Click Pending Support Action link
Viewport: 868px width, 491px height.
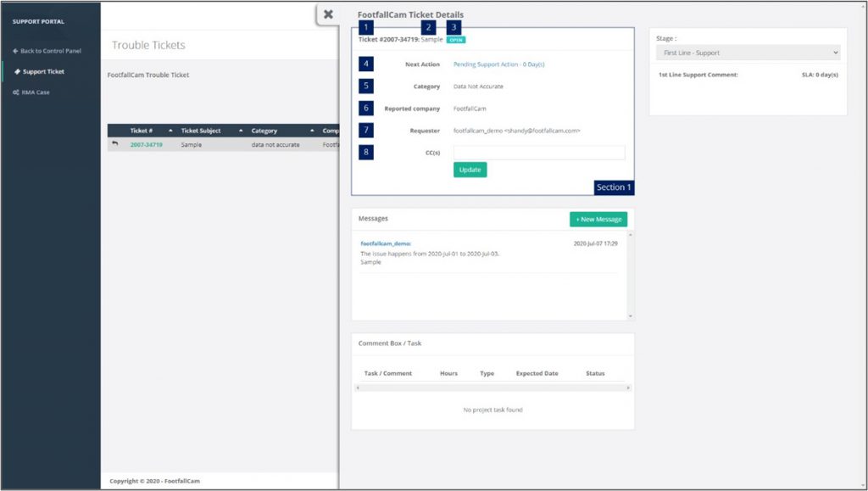pos(498,64)
